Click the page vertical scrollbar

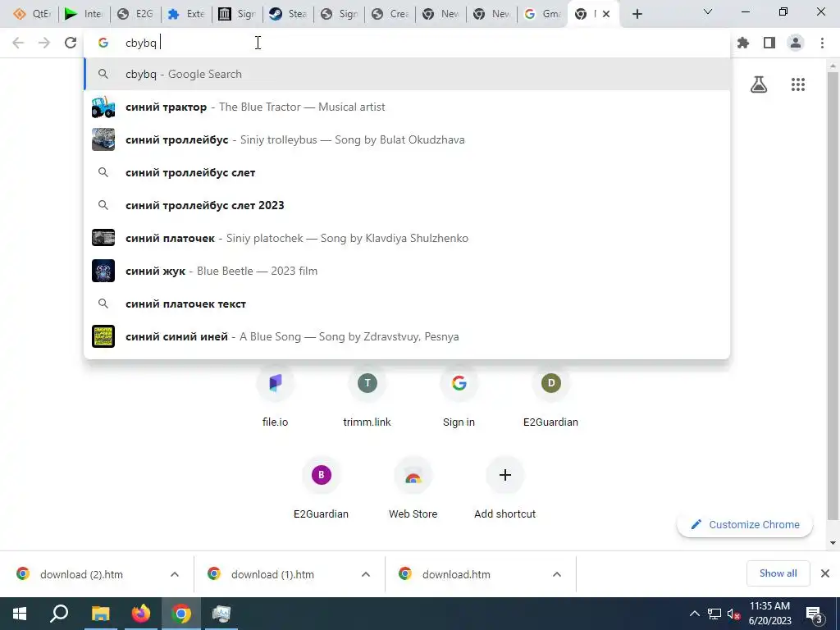click(x=833, y=294)
